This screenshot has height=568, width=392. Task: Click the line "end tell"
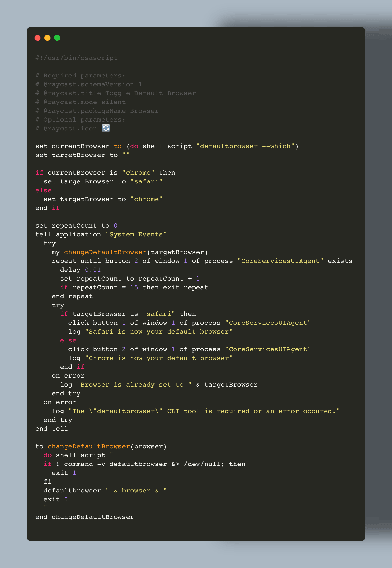pyautogui.click(x=52, y=429)
